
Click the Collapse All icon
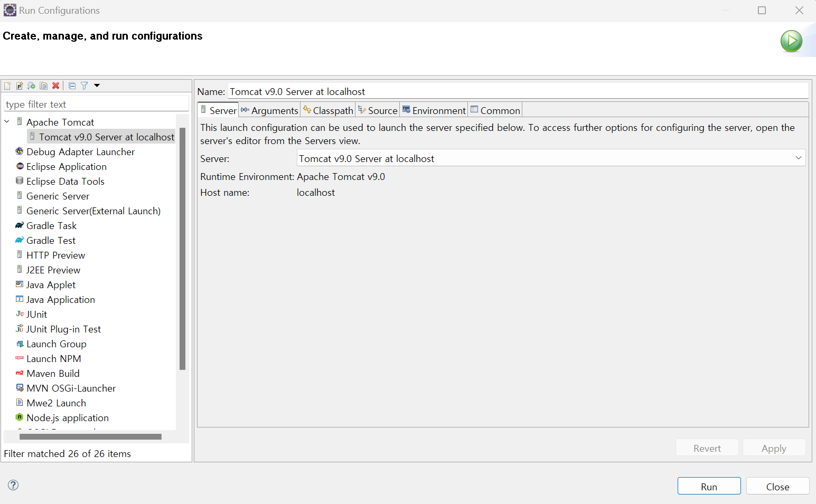point(72,85)
